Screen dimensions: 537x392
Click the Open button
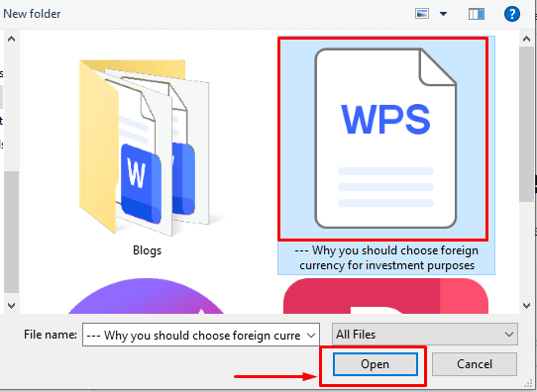(376, 364)
